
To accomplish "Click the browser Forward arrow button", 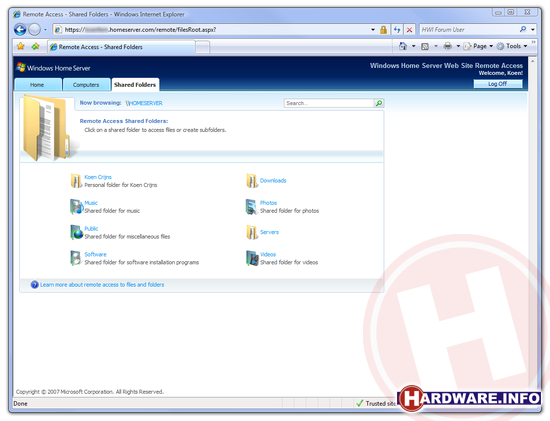I will point(34,30).
